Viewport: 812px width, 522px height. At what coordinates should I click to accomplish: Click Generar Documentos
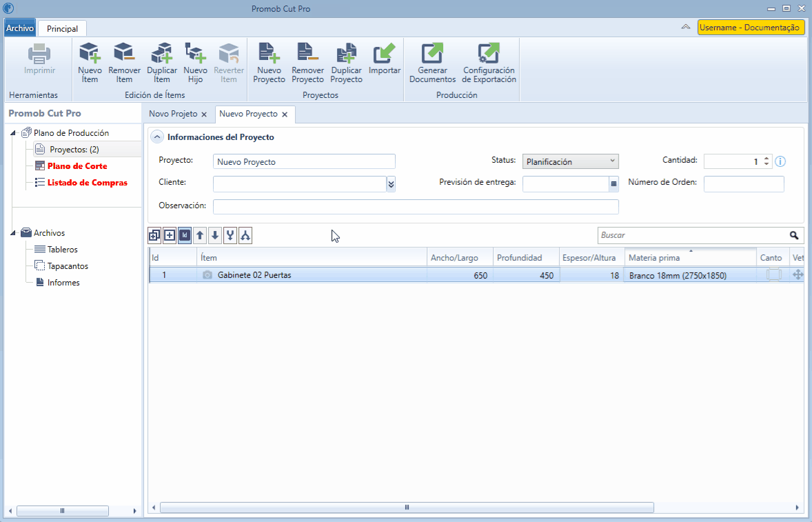pyautogui.click(x=432, y=63)
